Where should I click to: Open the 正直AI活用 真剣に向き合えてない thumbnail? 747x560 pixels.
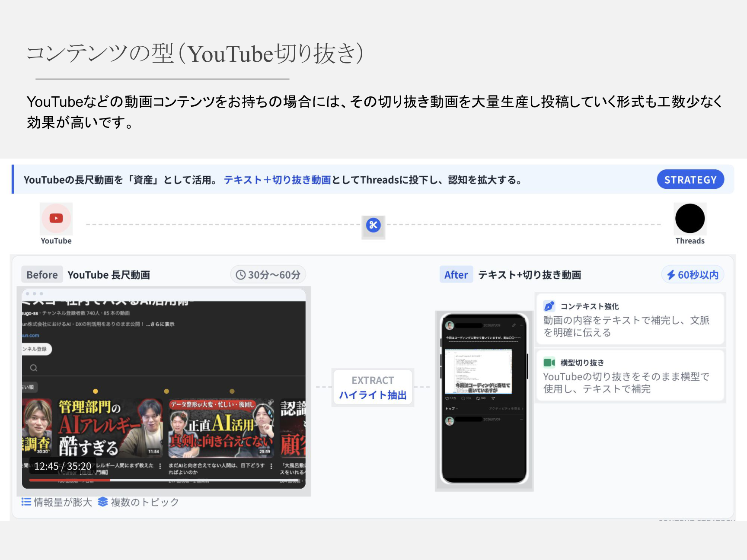pyautogui.click(x=221, y=428)
